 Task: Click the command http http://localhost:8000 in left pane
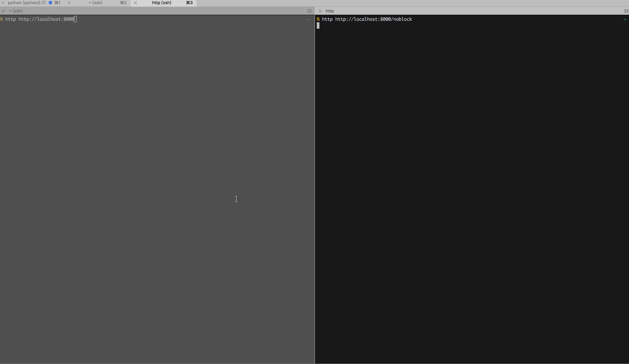pyautogui.click(x=40, y=19)
